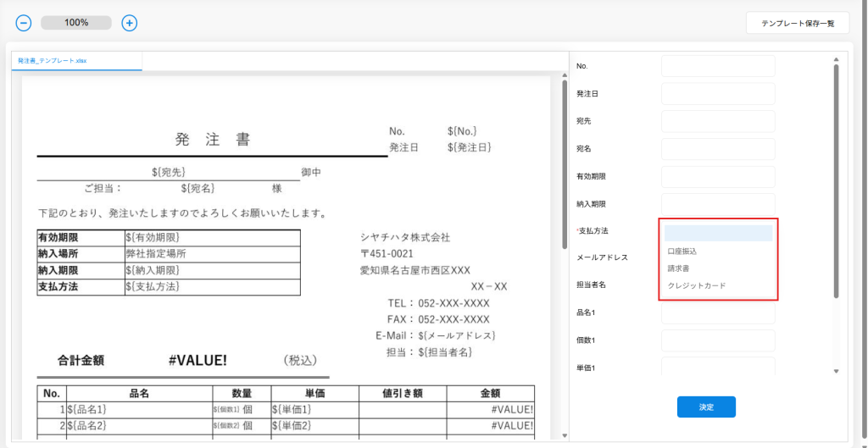Click the 品名1 input field
The width and height of the screenshot is (868, 448).
click(x=718, y=312)
